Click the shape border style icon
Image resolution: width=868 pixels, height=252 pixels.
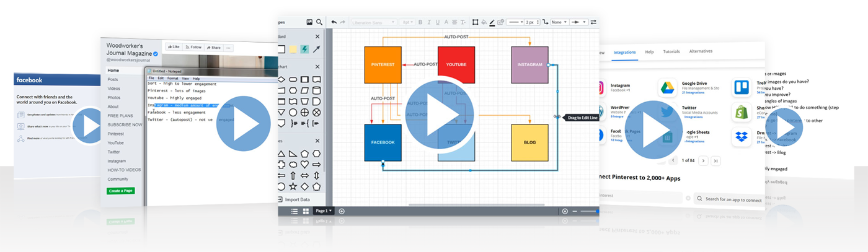pos(475,22)
